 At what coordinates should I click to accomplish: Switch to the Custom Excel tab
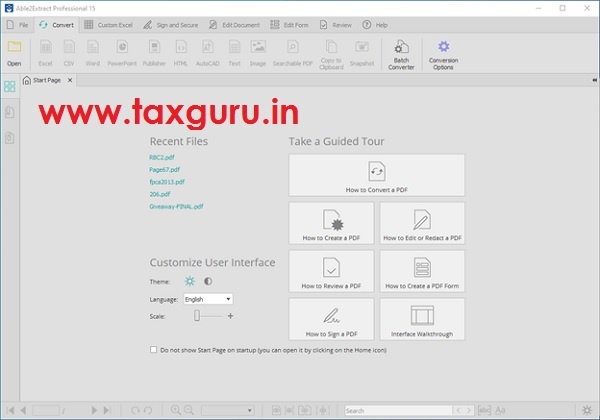click(108, 25)
